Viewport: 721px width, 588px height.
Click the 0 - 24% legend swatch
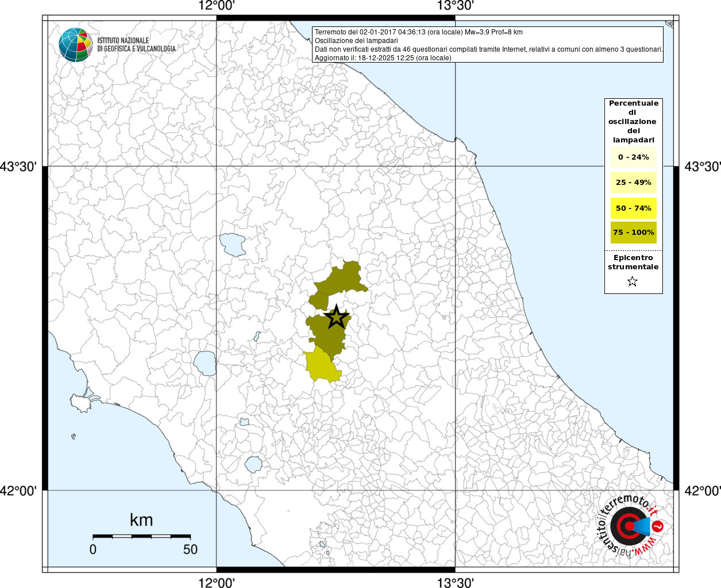[633, 157]
